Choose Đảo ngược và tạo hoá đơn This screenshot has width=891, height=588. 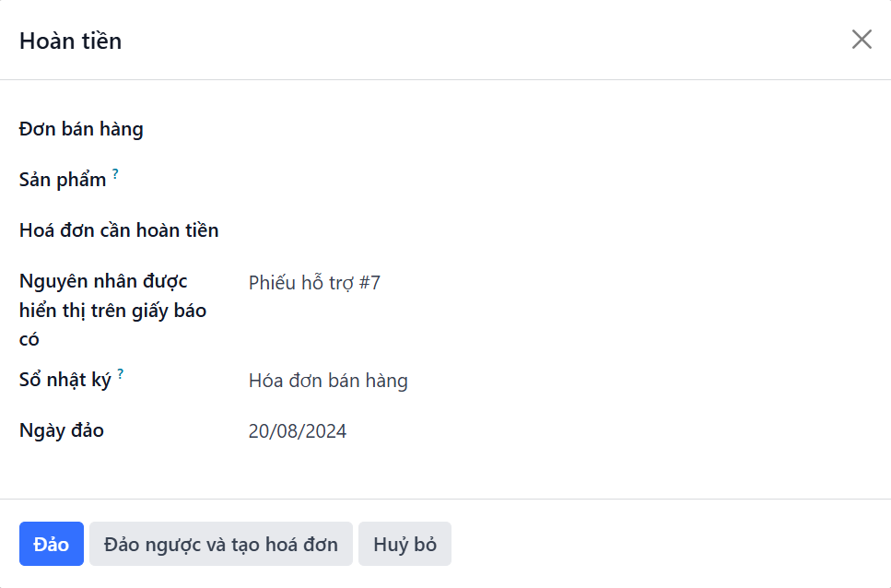(x=221, y=544)
